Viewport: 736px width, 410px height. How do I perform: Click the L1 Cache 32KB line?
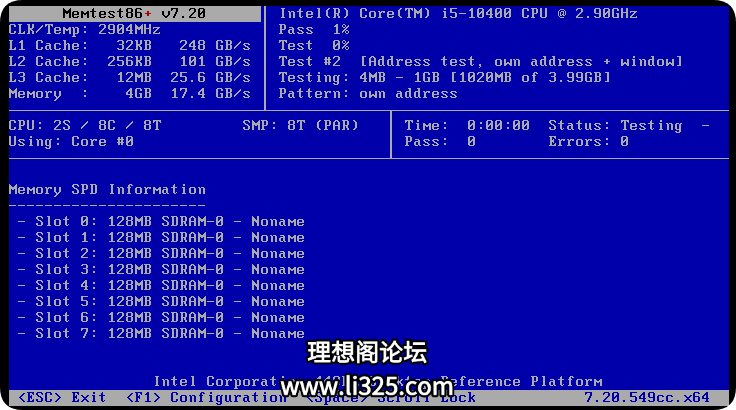[x=130, y=46]
